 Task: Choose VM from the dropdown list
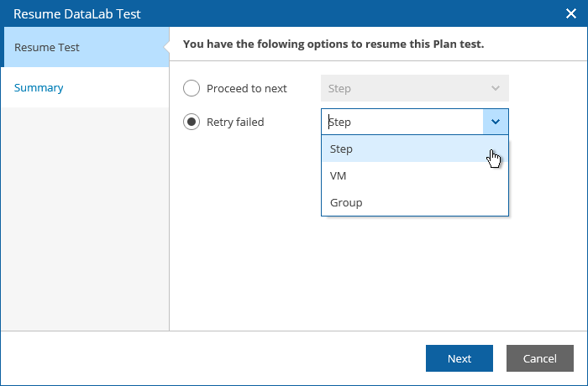[339, 175]
